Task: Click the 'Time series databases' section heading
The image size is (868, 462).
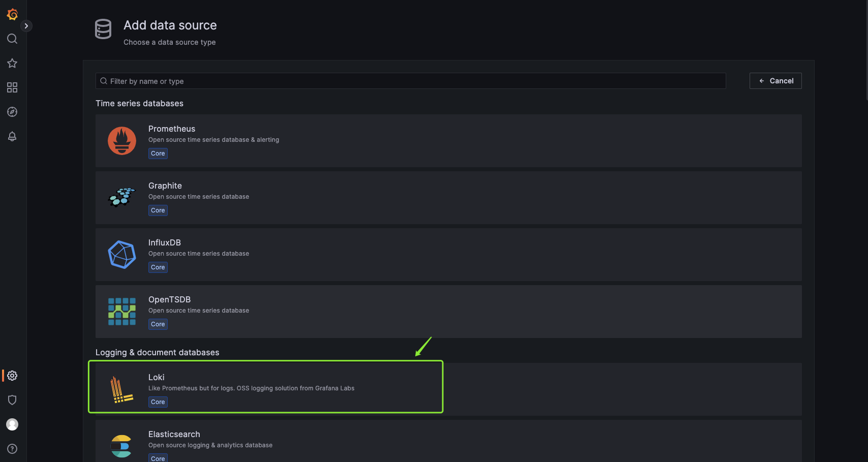Action: point(140,103)
